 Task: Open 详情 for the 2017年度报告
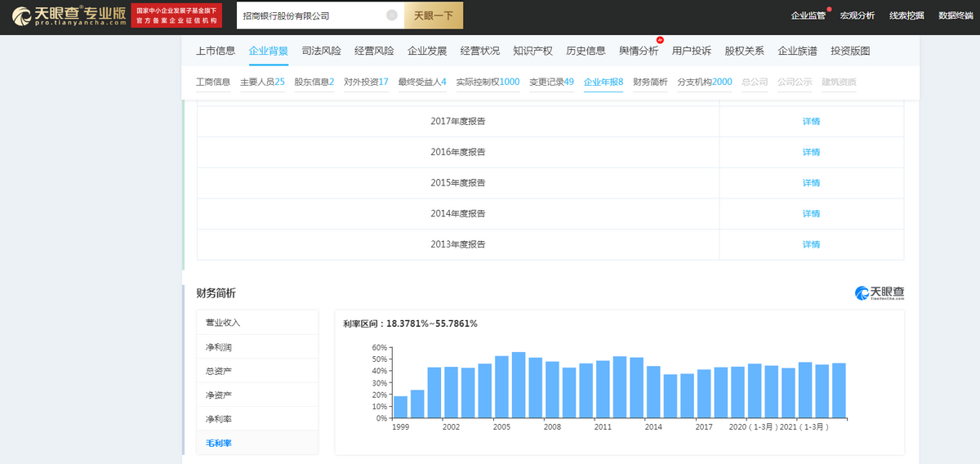click(x=811, y=122)
